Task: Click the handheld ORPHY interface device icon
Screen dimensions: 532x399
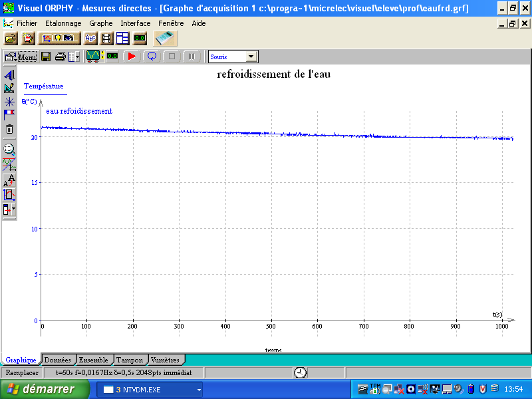Action: coord(165,39)
